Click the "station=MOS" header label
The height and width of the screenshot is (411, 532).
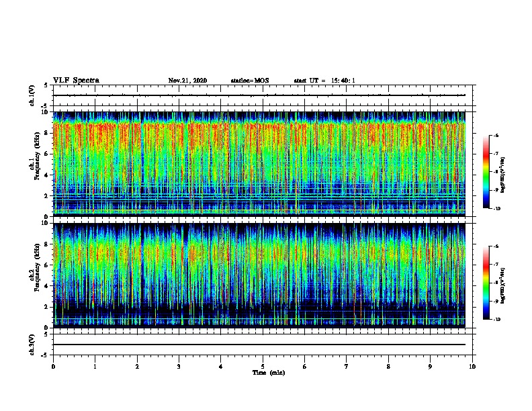[250, 81]
